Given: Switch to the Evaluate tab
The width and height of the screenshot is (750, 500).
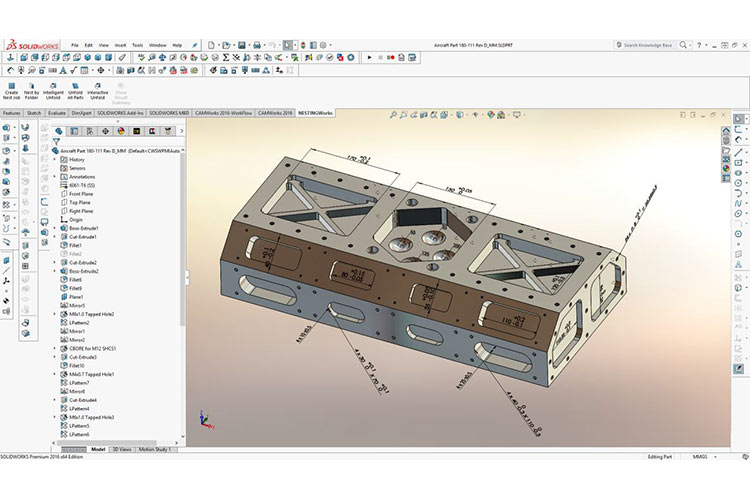Looking at the screenshot, I should point(56,113).
